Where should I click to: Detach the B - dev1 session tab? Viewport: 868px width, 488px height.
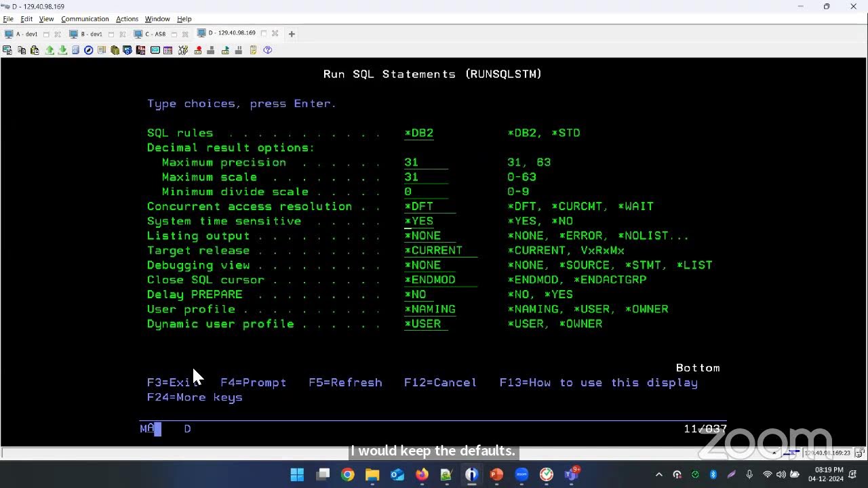[x=111, y=34]
